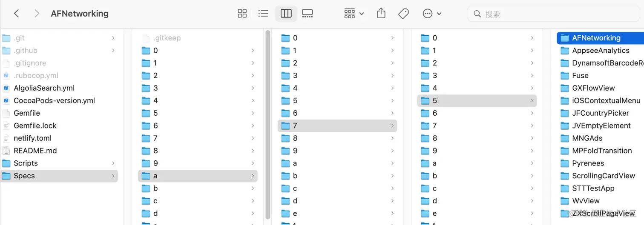Screen dimensions: 644x225
Task: Go forward with the right arrow
Action: [x=37, y=14]
